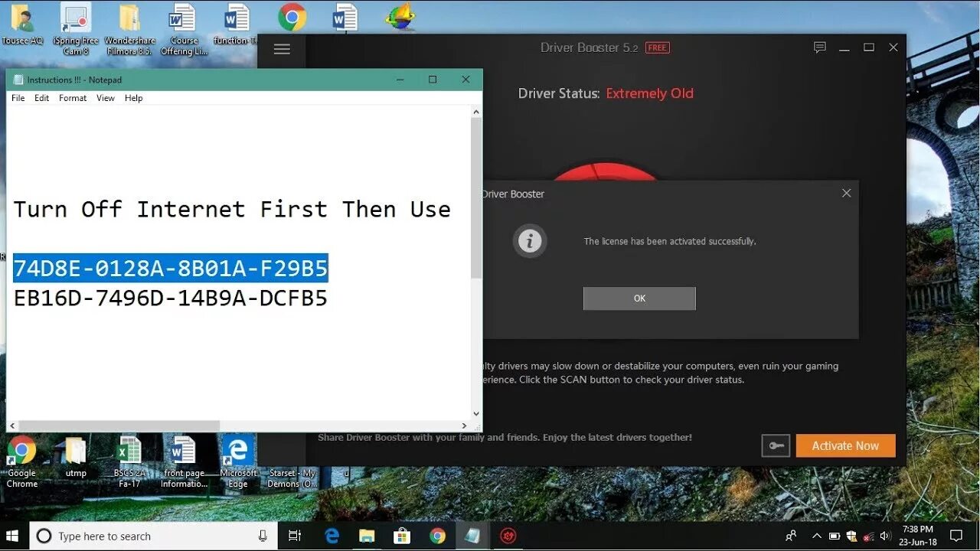Viewport: 980px width, 551px height.
Task: Click the highlighted key 74D8E-0128A-8B01A-F29B5
Action: tap(171, 268)
